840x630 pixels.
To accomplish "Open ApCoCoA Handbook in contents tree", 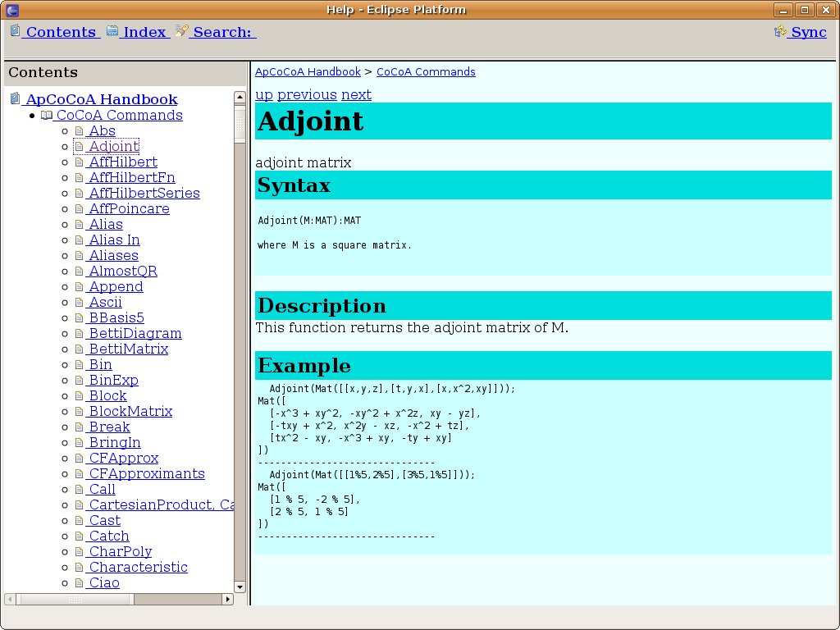I will 101,99.
